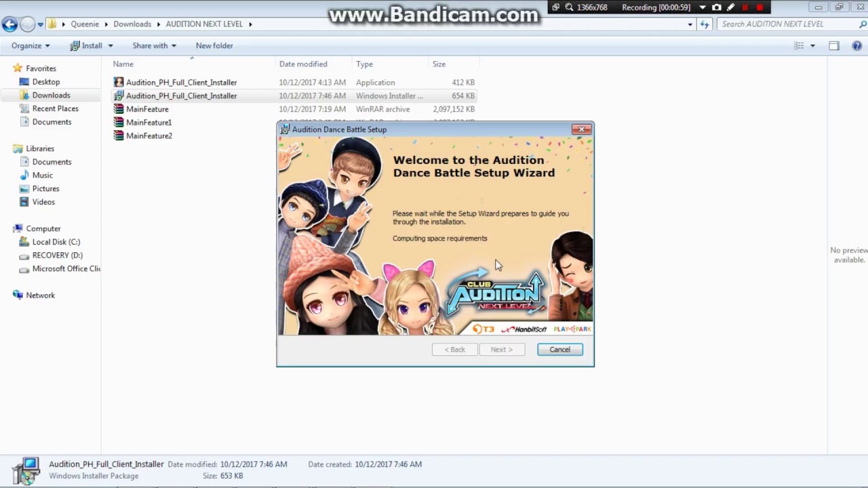Viewport: 868px width, 488px height.
Task: Open Recent Places in navigation pane
Action: (x=55, y=108)
